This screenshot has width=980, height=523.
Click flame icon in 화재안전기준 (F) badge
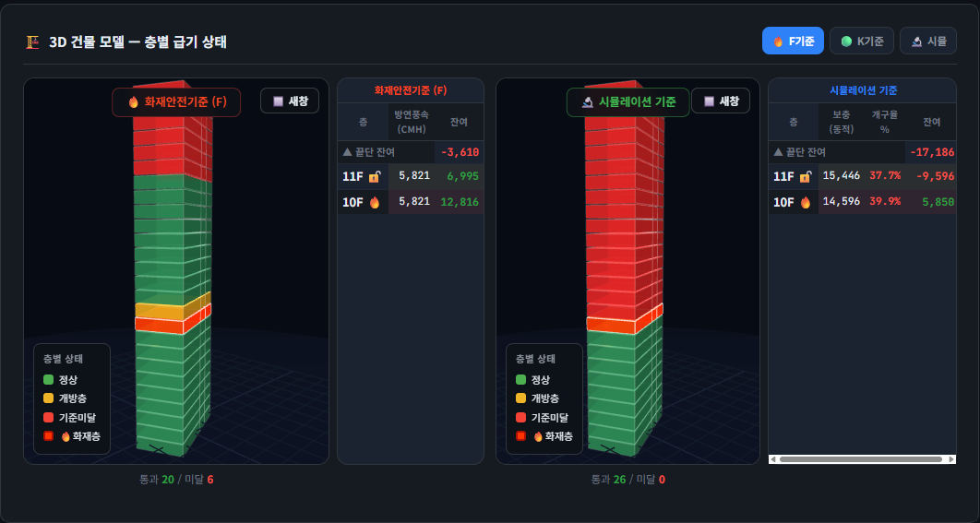click(x=133, y=102)
